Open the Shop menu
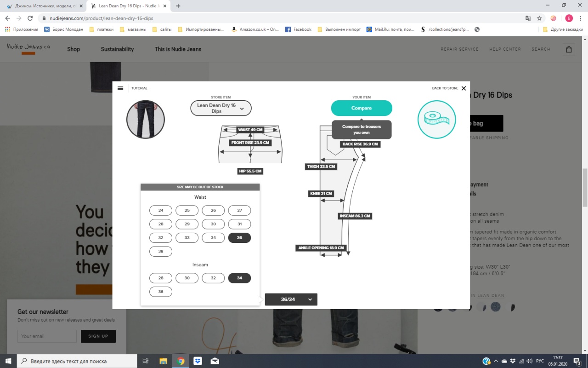 click(x=73, y=49)
